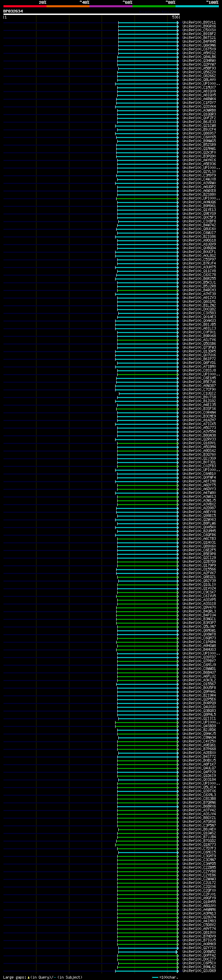Image resolution: width=222 pixels, height=980 pixels.
Task: Select hit UniRef100_Q3JD69
Action: [x=199, y=971]
